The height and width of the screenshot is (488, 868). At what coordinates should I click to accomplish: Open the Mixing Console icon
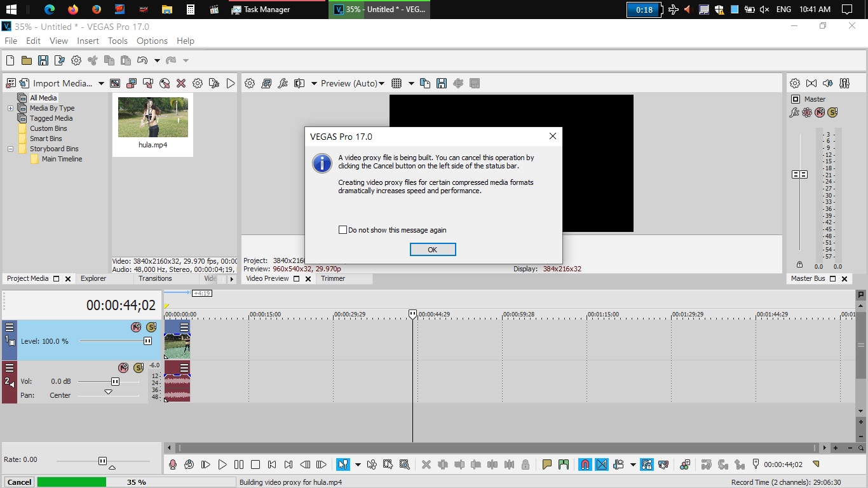point(844,83)
